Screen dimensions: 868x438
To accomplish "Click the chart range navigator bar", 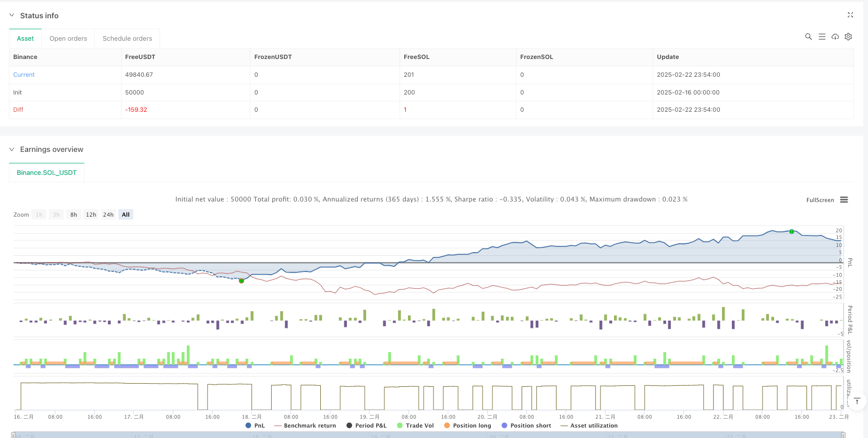I will tap(428, 435).
